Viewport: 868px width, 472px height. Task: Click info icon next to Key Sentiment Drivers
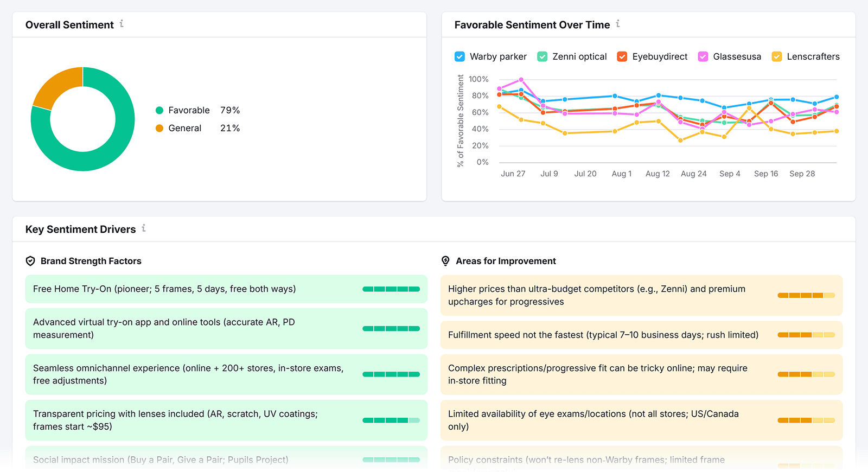144,228
